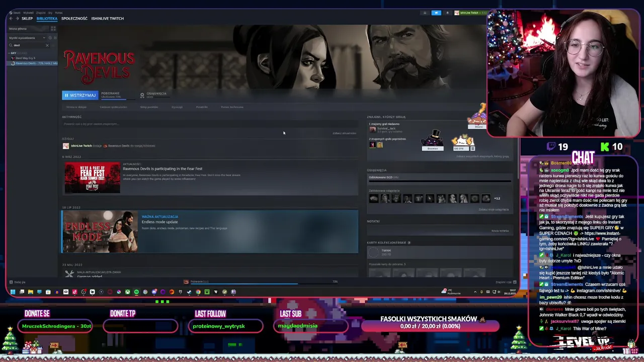
Task: Open the Windows Start menu
Action: pos(13,292)
